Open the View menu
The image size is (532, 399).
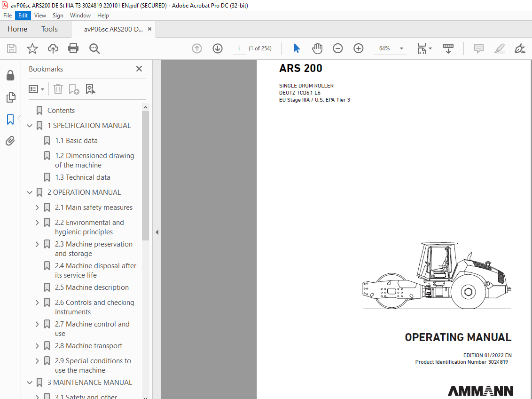click(x=40, y=16)
